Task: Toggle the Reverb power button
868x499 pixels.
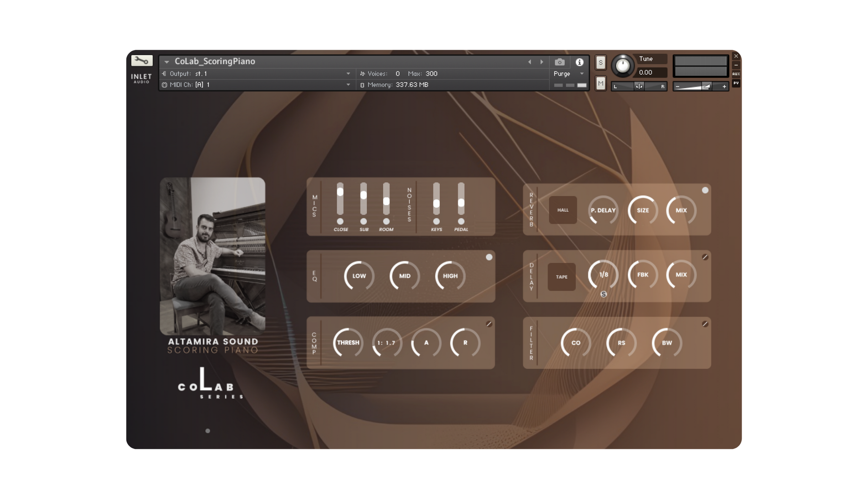Action: click(x=705, y=190)
